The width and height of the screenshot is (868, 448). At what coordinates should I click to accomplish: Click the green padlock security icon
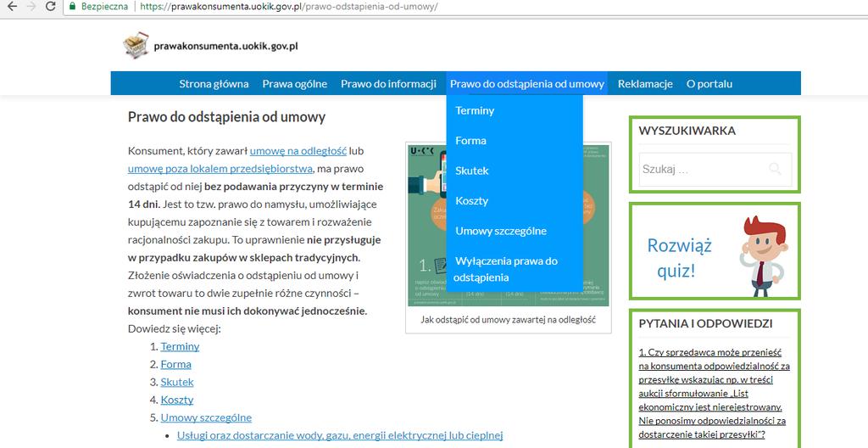tap(72, 6)
